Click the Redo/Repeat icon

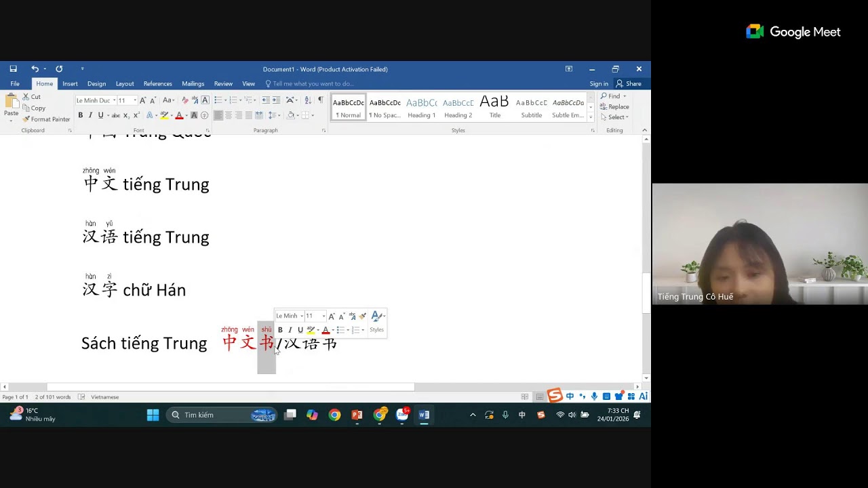point(59,68)
